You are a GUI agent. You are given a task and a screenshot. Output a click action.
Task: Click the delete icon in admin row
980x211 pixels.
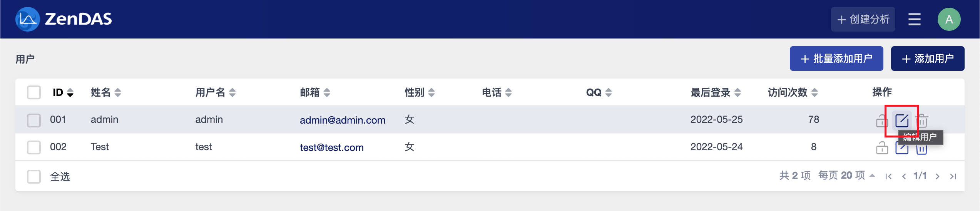click(x=922, y=121)
